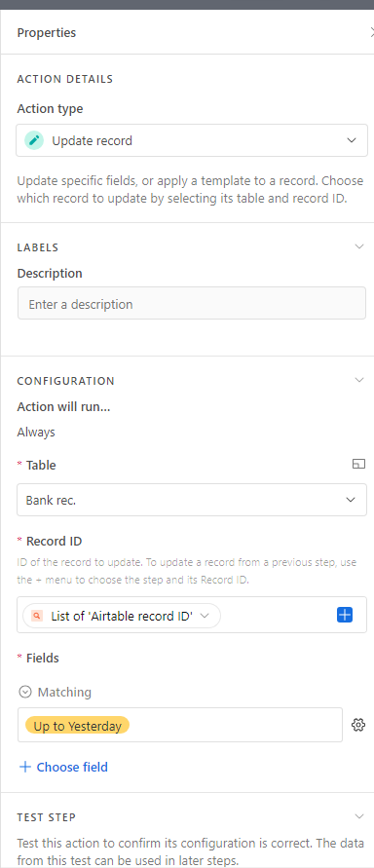Collapse the Matching field circle chevron
Viewport: 374px width, 868px height.
[x=25, y=692]
